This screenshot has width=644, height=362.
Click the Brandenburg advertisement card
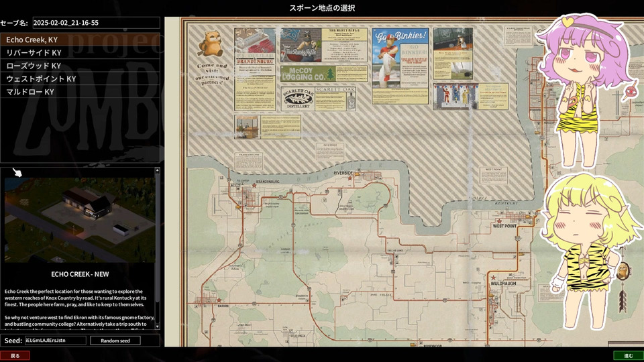point(255,69)
